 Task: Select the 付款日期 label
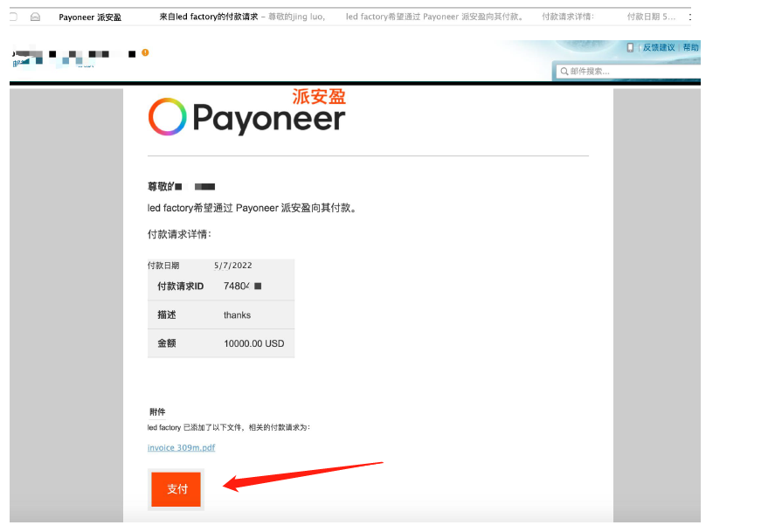163,266
